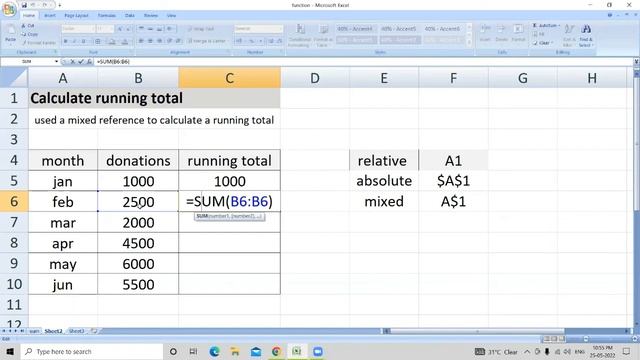The image size is (640, 360).
Task: Cut the selection using Cut command
Action: click(29, 26)
